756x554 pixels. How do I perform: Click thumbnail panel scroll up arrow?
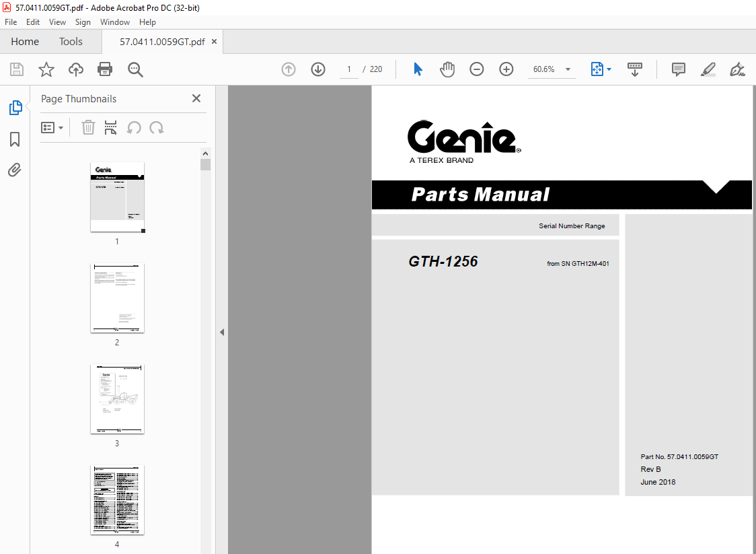[205, 153]
